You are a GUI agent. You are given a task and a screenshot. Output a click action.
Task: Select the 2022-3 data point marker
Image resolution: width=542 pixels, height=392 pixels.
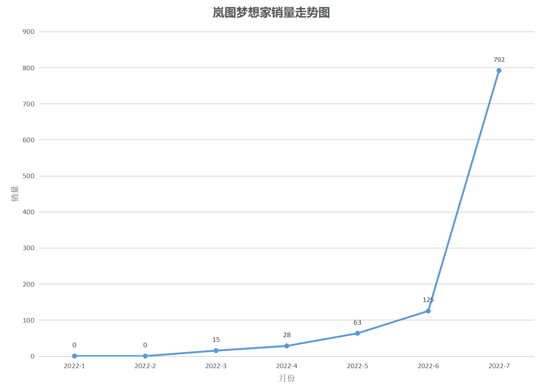tap(216, 351)
